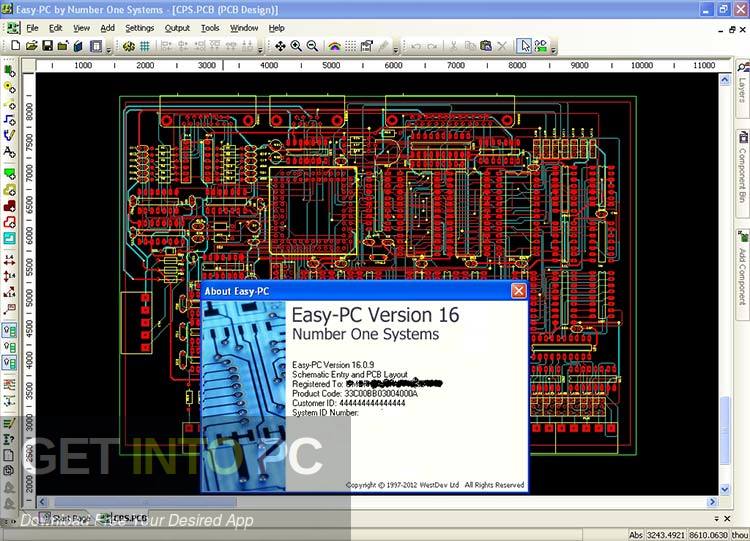Save the design with the floppy disk icon
Image resolution: width=750 pixels, height=541 pixels.
pyautogui.click(x=47, y=46)
